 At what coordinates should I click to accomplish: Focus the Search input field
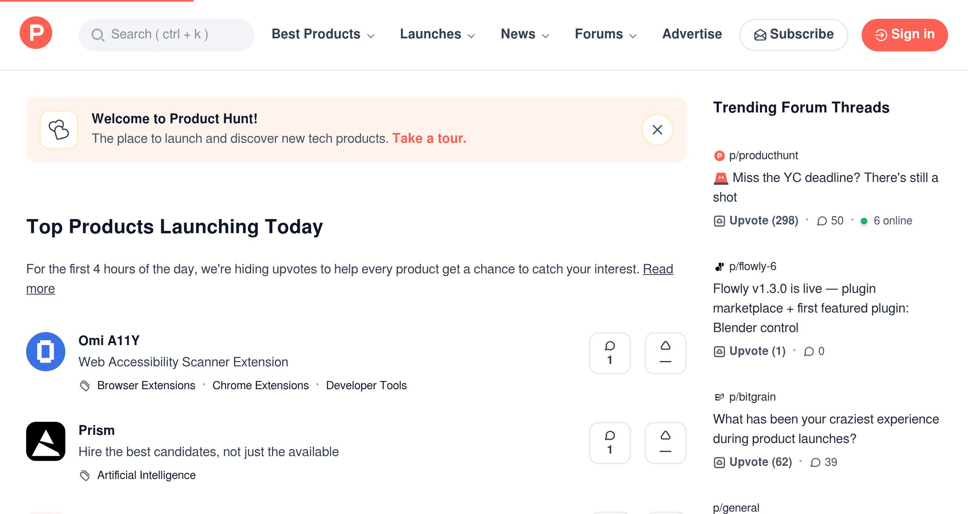(167, 35)
